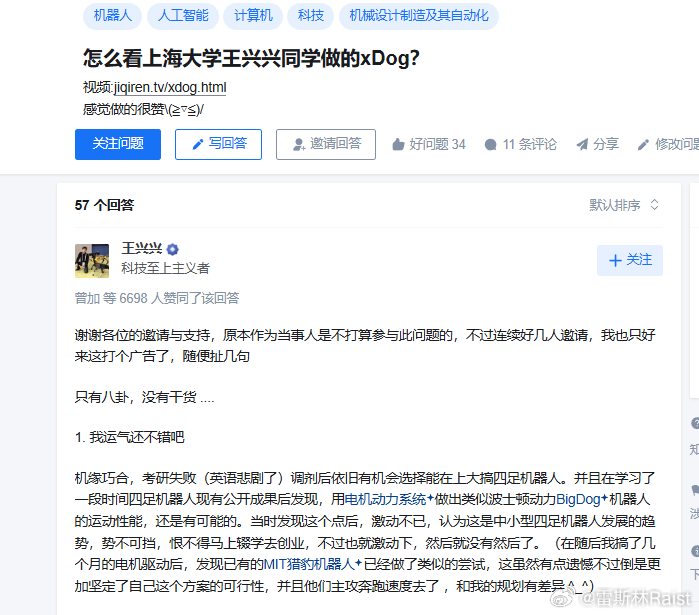Screen dimensions: 699x615
Task: Open the 默认排序 sort dropdown
Action: [624, 205]
